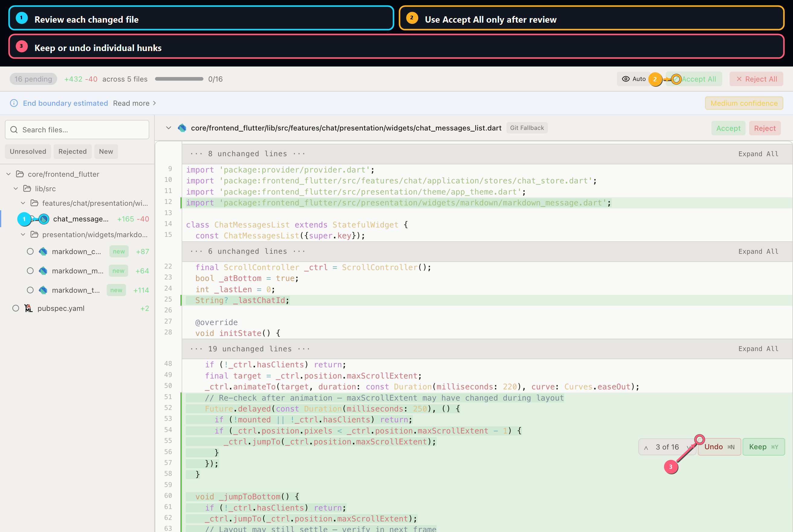This screenshot has height=532, width=793.
Task: Click the Medium confidence badge
Action: [744, 103]
